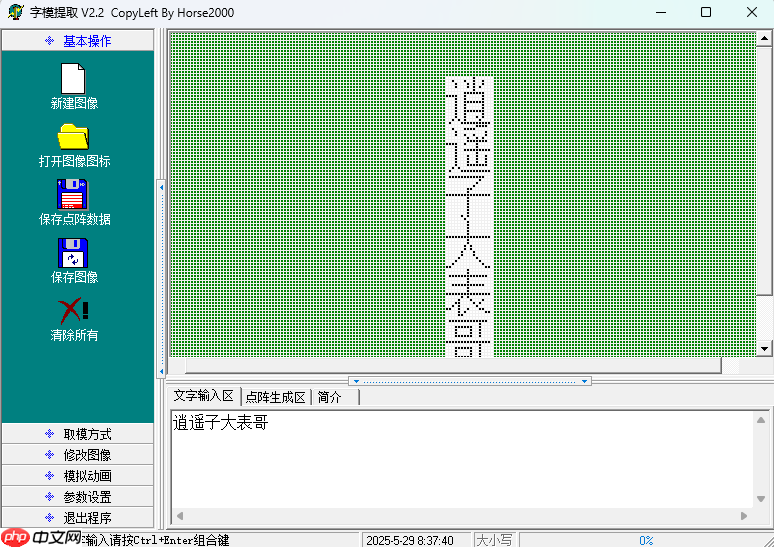Click the Save Image (保存图像) floppy icon

point(73,252)
